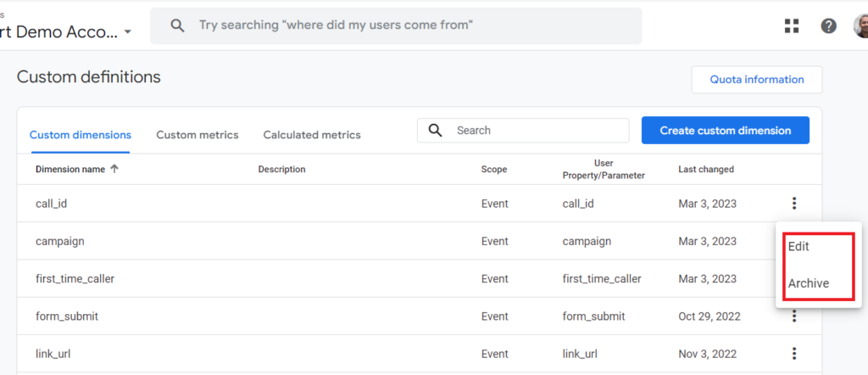Click Event scope in the campaign row
The height and width of the screenshot is (375, 868).
[494, 241]
